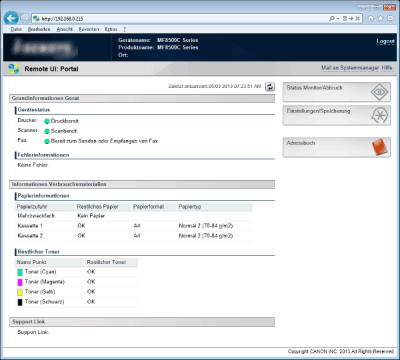Click the stop X in the address bar
Image resolution: width=400 pixels, height=360 pixels.
(357, 19)
